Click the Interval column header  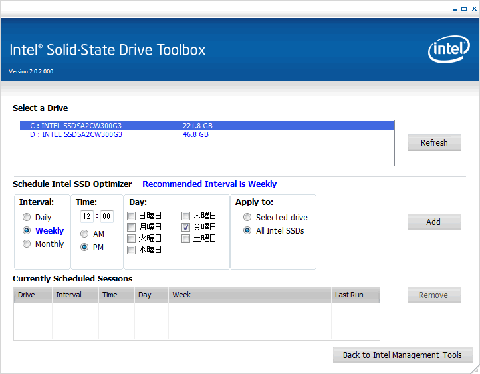pos(75,295)
